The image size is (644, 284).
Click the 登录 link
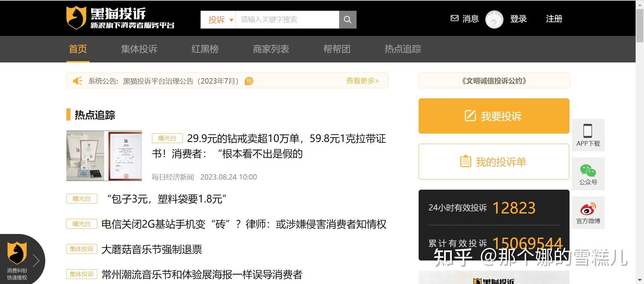(518, 19)
